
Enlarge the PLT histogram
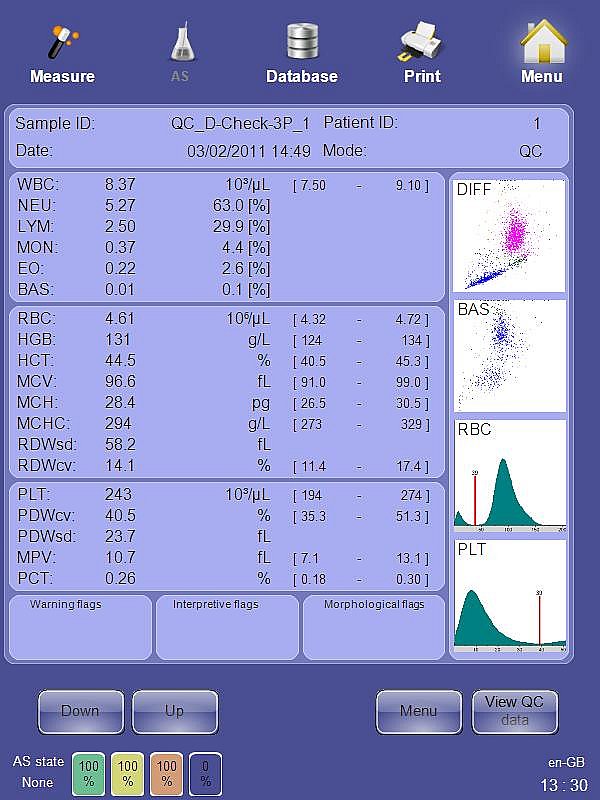point(510,597)
